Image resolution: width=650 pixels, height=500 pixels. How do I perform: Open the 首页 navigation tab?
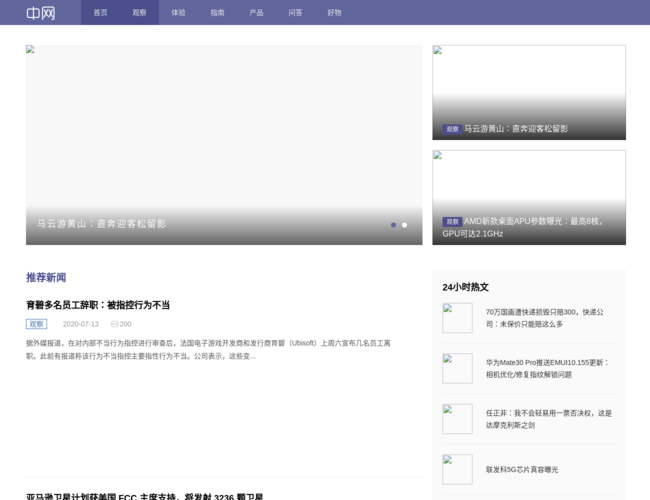(x=100, y=13)
